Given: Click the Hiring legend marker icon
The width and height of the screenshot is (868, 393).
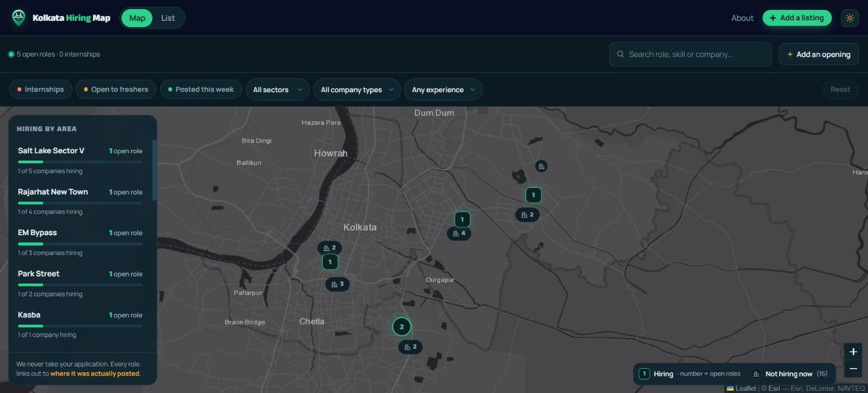Looking at the screenshot, I should coord(644,374).
